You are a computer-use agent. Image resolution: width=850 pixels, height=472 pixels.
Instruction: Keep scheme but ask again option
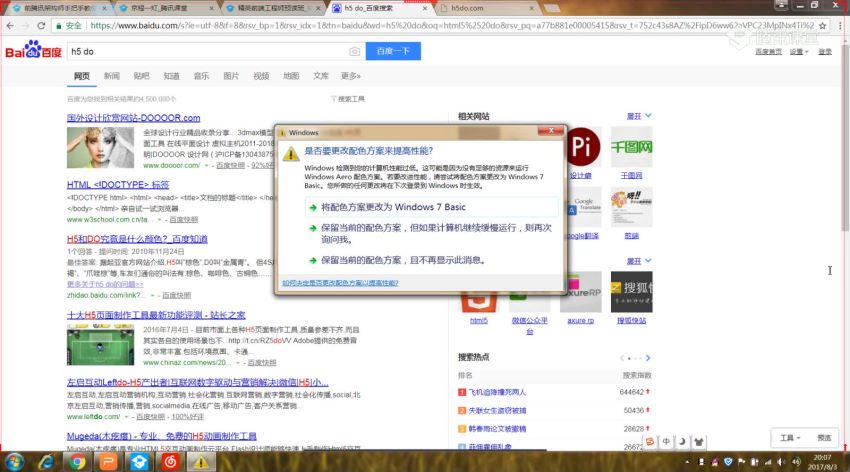(432, 234)
